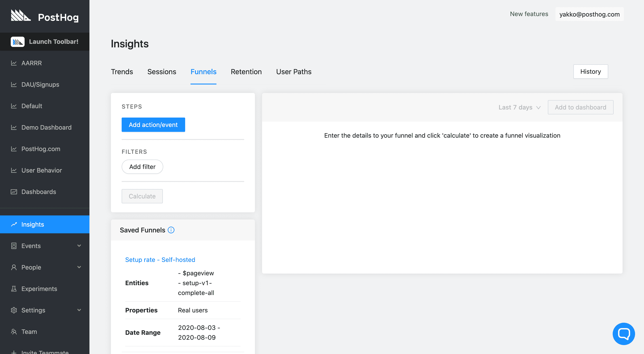Image resolution: width=644 pixels, height=354 pixels.
Task: Expand the Settings submenu chevron
Action: click(79, 310)
